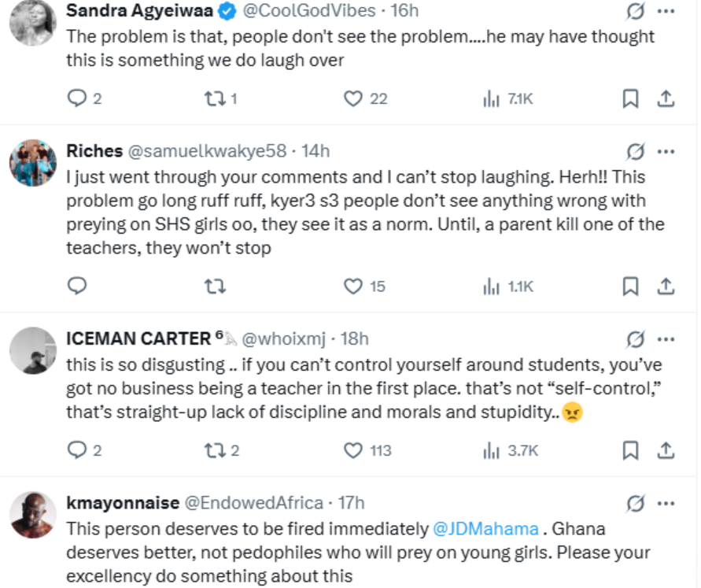Bookmark Sandra Agyeiwaa's tweet
The image size is (701, 588).
[630, 98]
